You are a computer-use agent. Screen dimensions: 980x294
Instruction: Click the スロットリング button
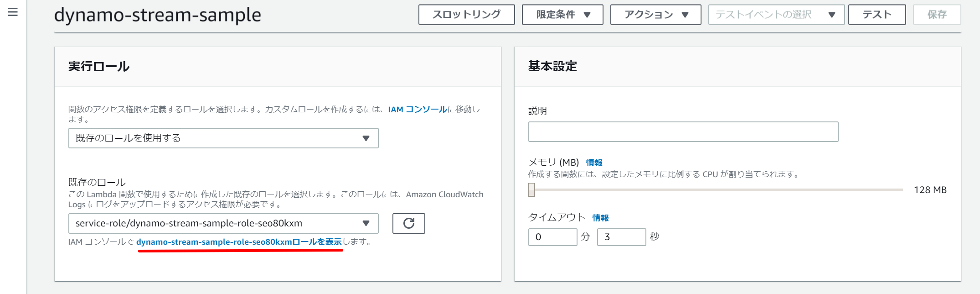[x=466, y=15]
